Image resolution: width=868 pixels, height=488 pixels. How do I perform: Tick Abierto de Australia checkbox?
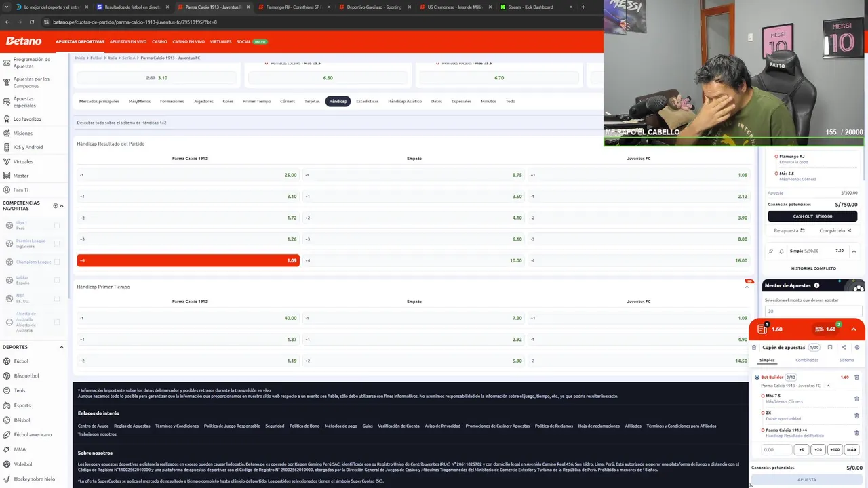pos(57,322)
